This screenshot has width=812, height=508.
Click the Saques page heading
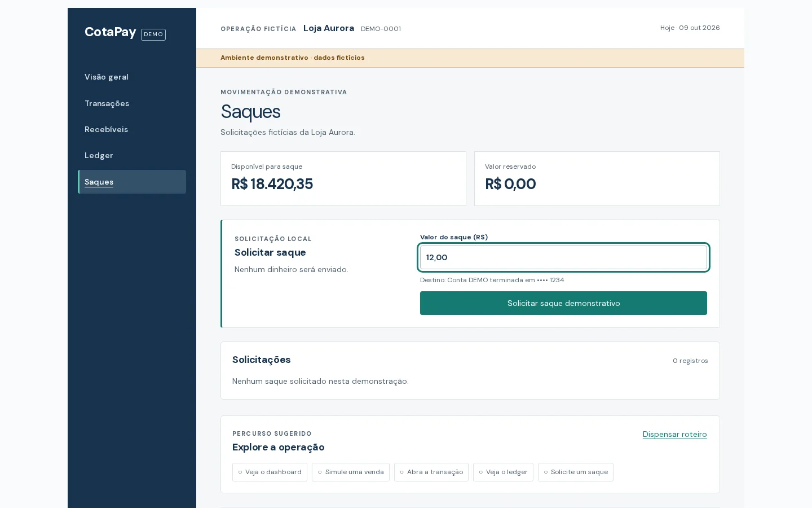point(250,112)
